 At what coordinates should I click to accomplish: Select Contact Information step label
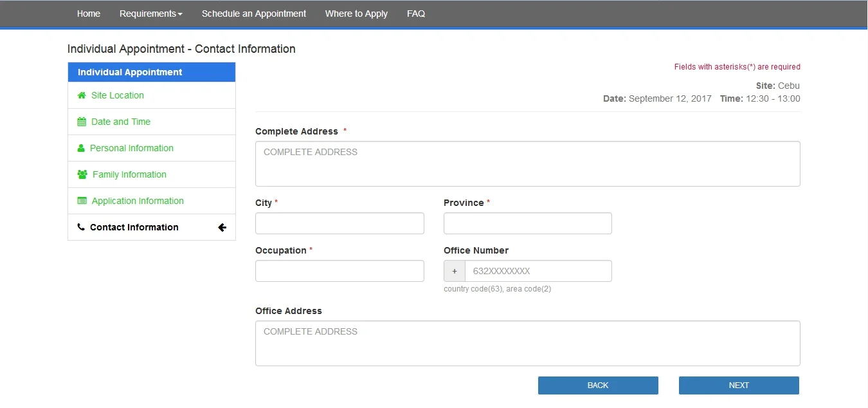coord(134,227)
